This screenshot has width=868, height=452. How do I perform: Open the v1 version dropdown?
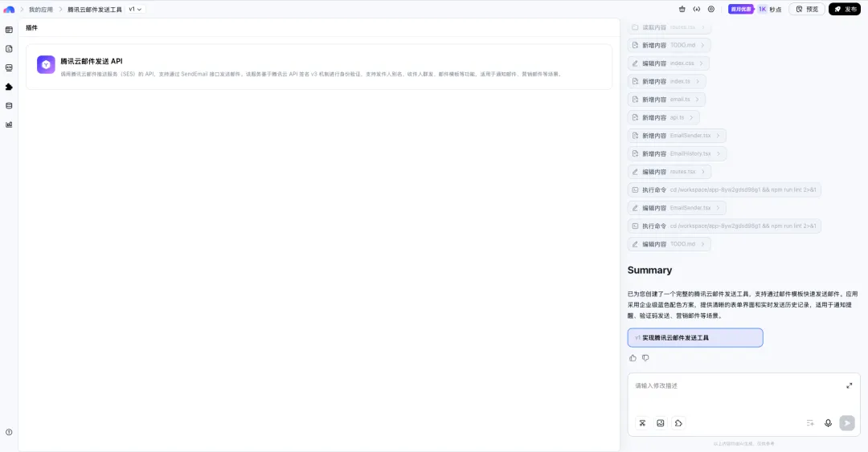[x=135, y=10]
